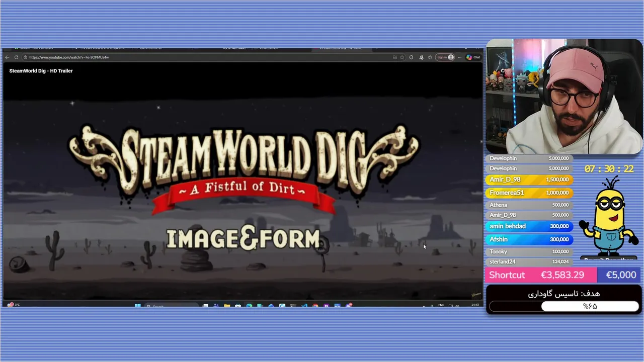
Task: Click the 07 : 30 : 22 timer
Action: pyautogui.click(x=609, y=169)
